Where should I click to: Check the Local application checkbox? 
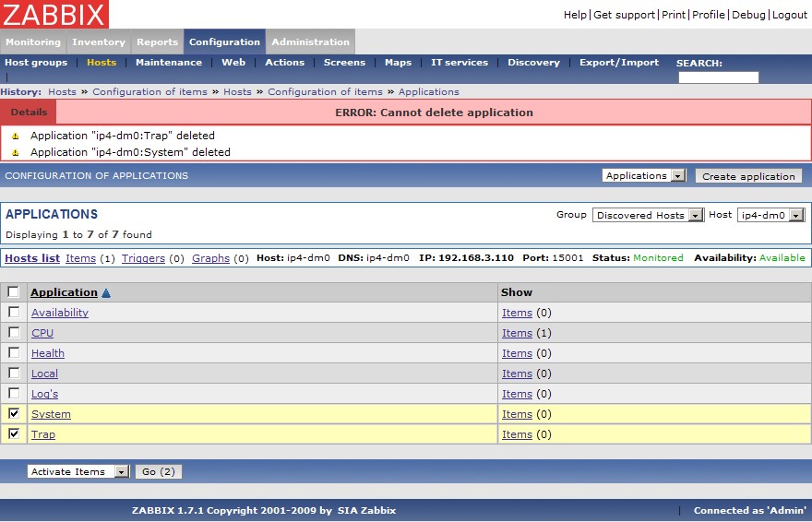(x=14, y=373)
